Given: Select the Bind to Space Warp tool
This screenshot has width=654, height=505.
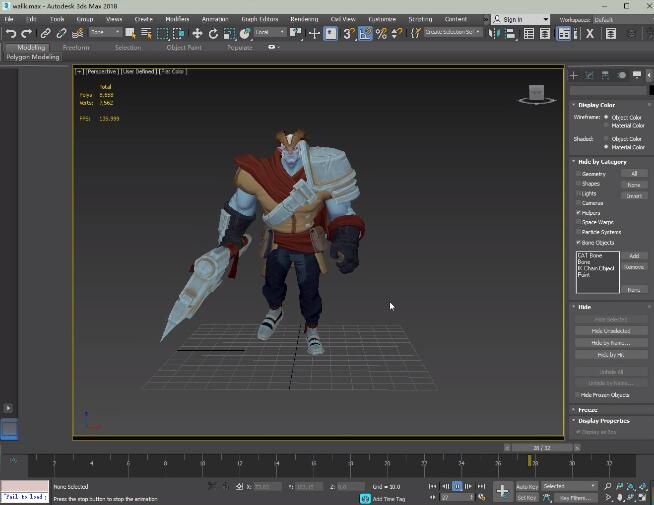Looking at the screenshot, I should coord(78,33).
